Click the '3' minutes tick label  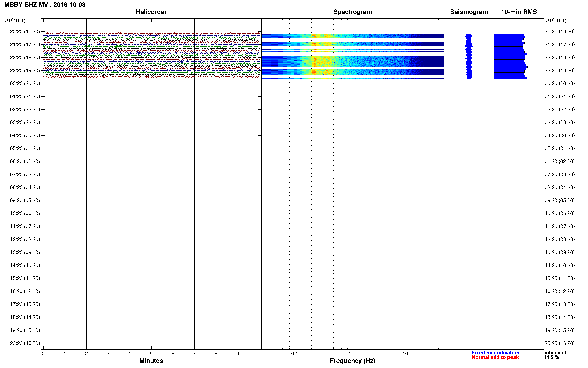coord(108,354)
